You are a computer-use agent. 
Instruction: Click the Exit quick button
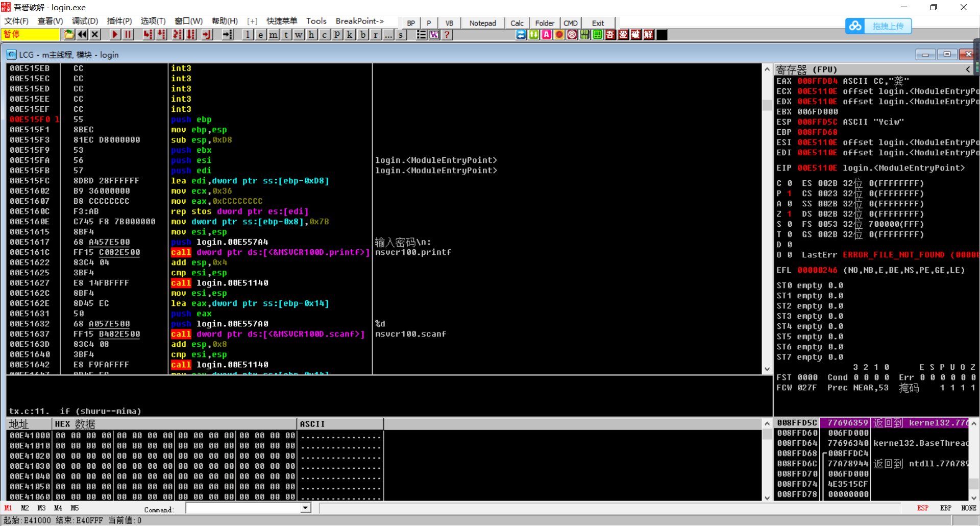[x=598, y=23]
